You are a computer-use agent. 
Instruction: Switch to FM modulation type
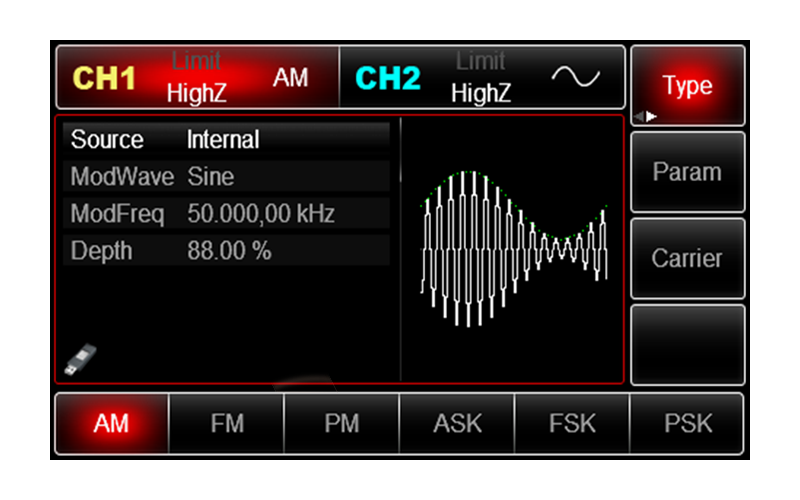pos(226,423)
